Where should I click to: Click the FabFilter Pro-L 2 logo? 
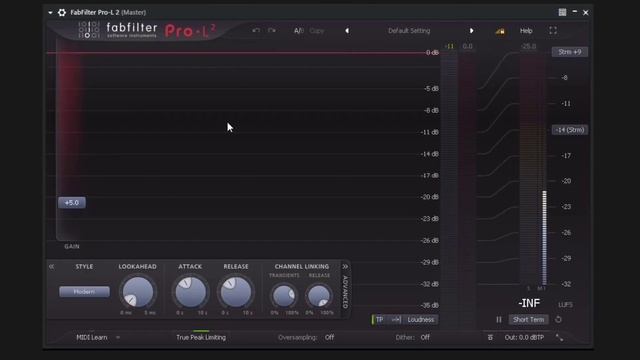coord(147,31)
